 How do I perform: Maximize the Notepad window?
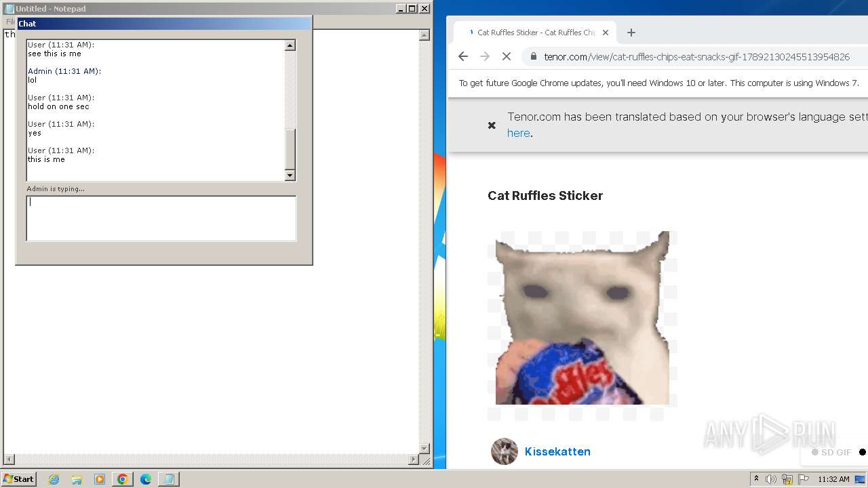point(412,9)
